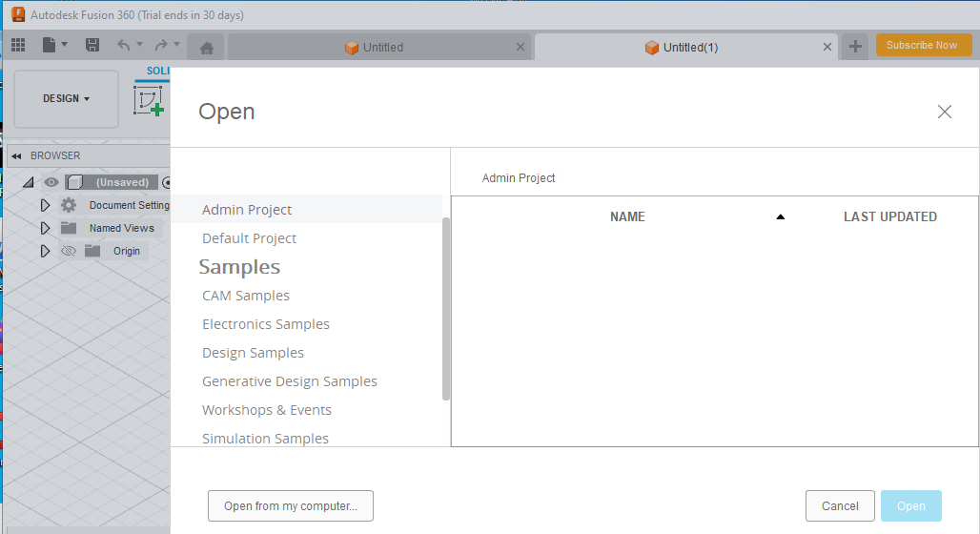The image size is (980, 534).
Task: Open the DESIGN workspace dropdown
Action: pos(66,99)
